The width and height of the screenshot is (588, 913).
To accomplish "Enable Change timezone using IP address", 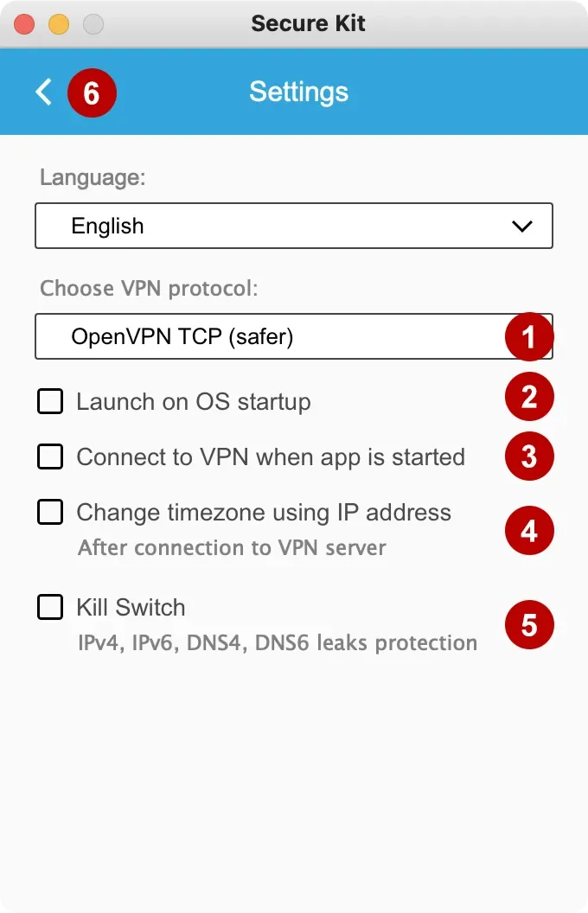I will [x=50, y=512].
